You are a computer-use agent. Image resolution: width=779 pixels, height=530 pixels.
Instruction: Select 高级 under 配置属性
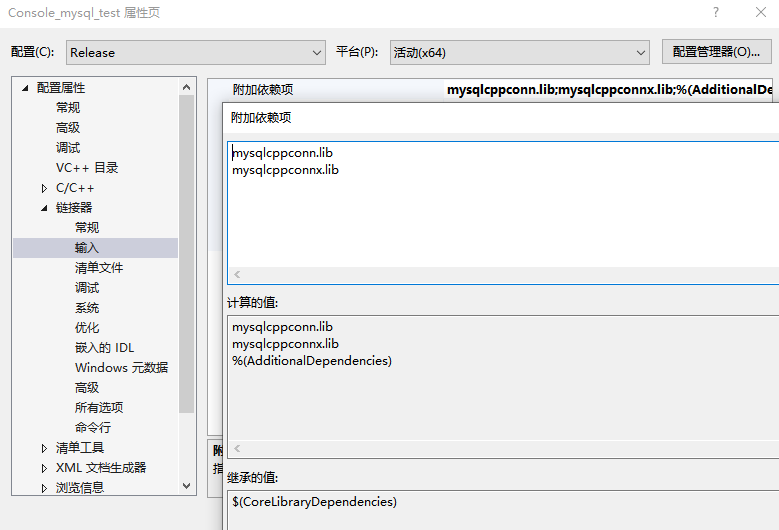pos(68,128)
